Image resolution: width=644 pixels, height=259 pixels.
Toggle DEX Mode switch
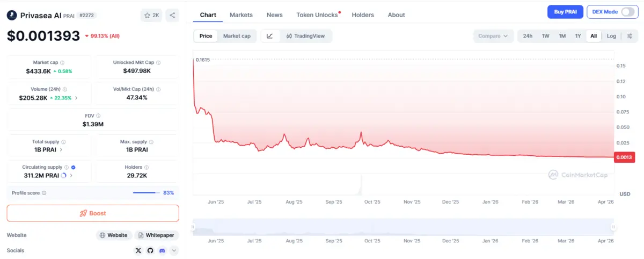(x=627, y=12)
